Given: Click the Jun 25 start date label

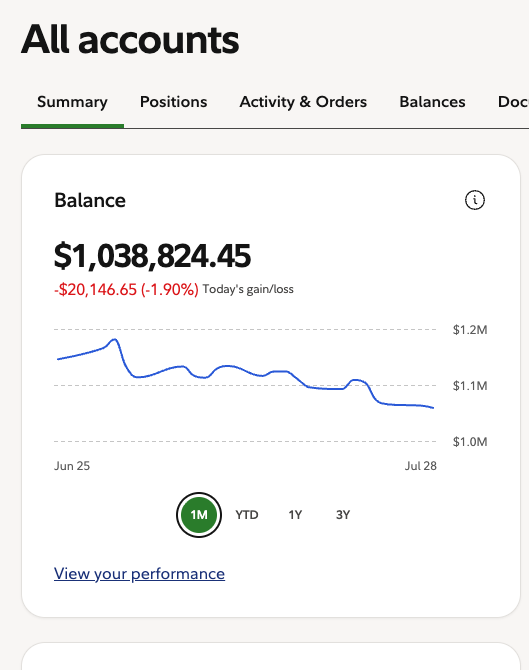Looking at the screenshot, I should point(72,466).
